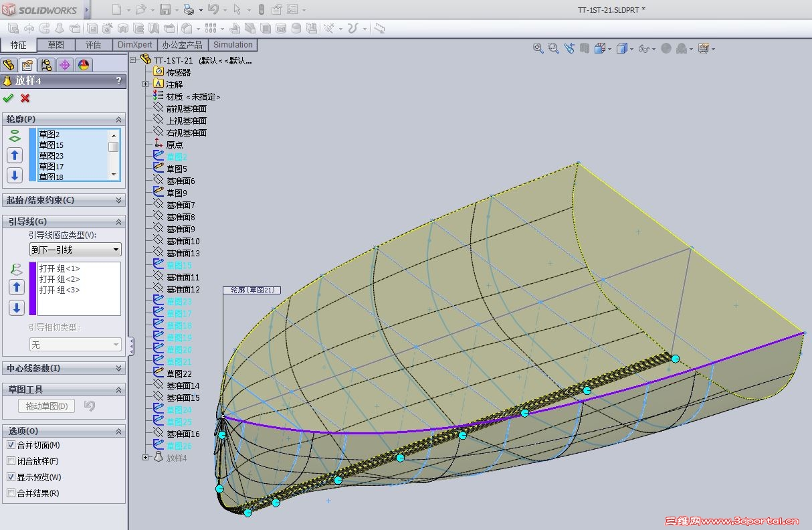812x530 pixels.
Task: Move the selected profile up in list
Action: click(x=15, y=155)
